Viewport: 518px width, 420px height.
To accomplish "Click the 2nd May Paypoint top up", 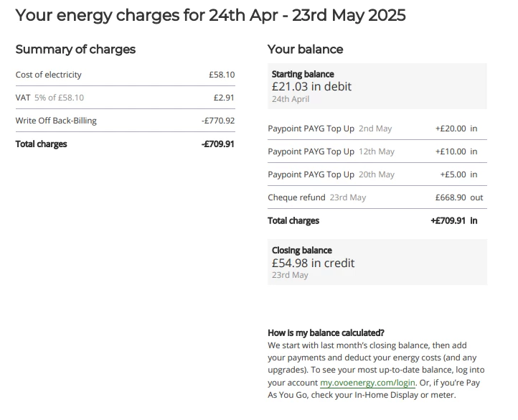I will tap(330, 129).
